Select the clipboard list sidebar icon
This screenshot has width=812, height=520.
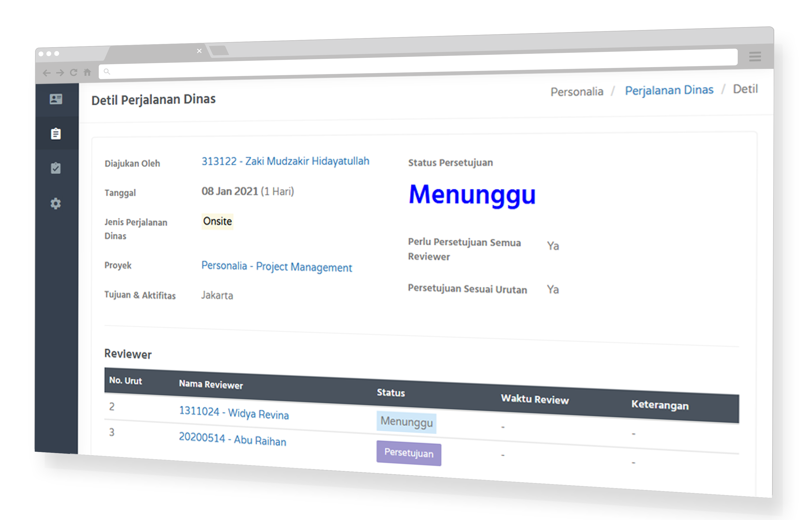(x=56, y=134)
